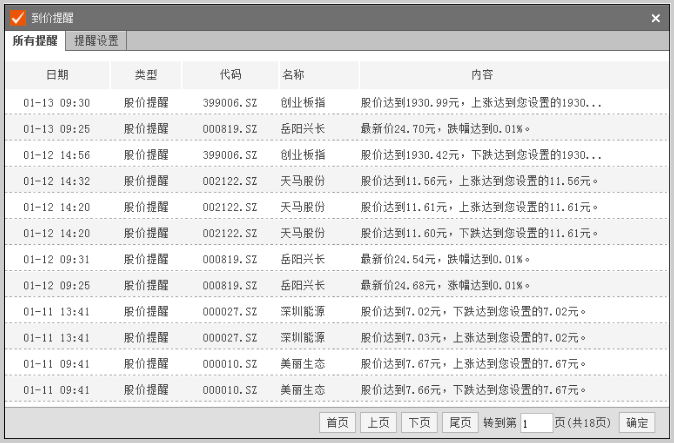Image resolution: width=674 pixels, height=444 pixels.
Task: Click content 股价达到1930.99元 上涨 alert
Action: [481, 103]
